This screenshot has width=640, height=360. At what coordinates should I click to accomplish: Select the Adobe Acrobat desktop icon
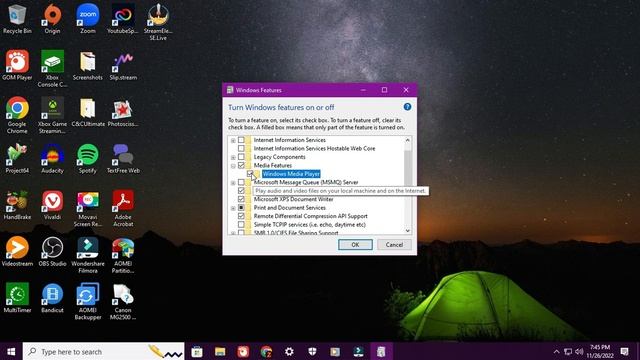(123, 209)
